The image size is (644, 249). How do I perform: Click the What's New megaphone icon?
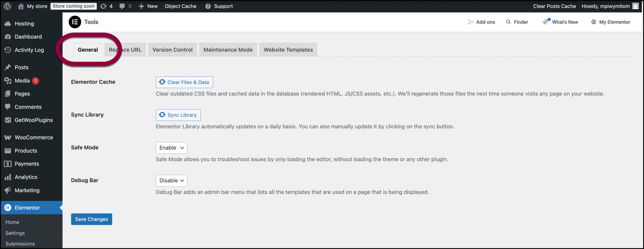(x=545, y=22)
